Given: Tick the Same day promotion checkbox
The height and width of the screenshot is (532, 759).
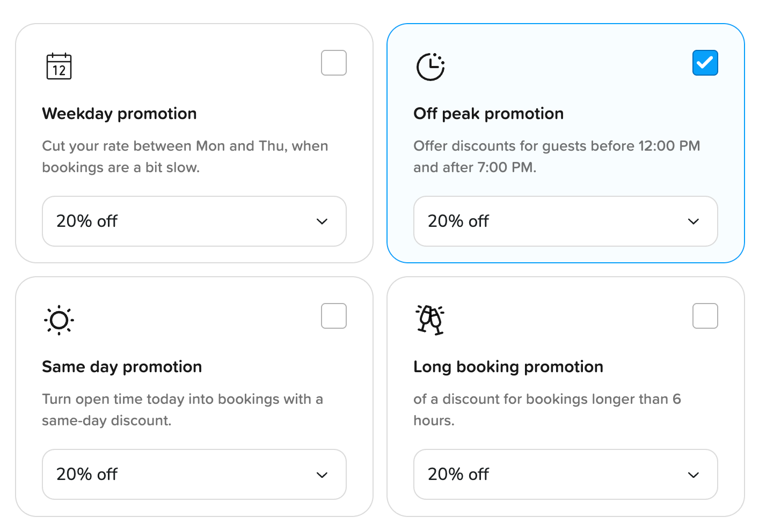Looking at the screenshot, I should pos(334,316).
